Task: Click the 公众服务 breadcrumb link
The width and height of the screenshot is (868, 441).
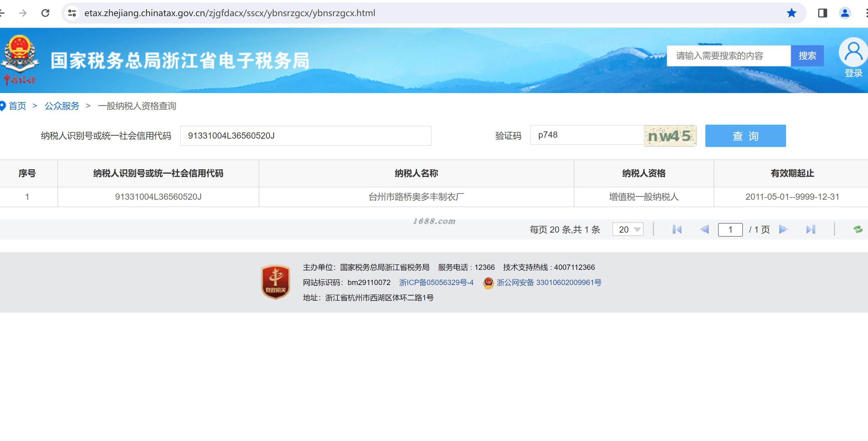Action: tap(62, 106)
